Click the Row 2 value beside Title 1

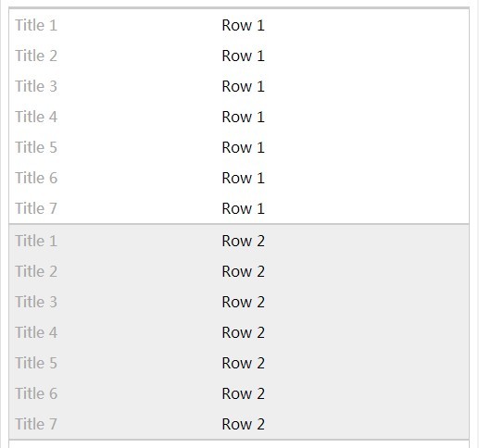click(x=243, y=241)
